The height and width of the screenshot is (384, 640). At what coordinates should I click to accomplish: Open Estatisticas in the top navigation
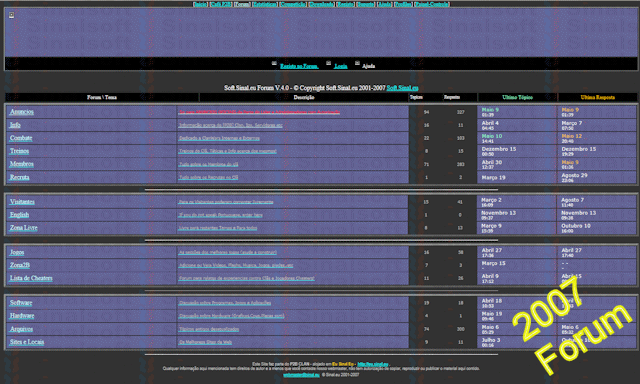[264, 4]
